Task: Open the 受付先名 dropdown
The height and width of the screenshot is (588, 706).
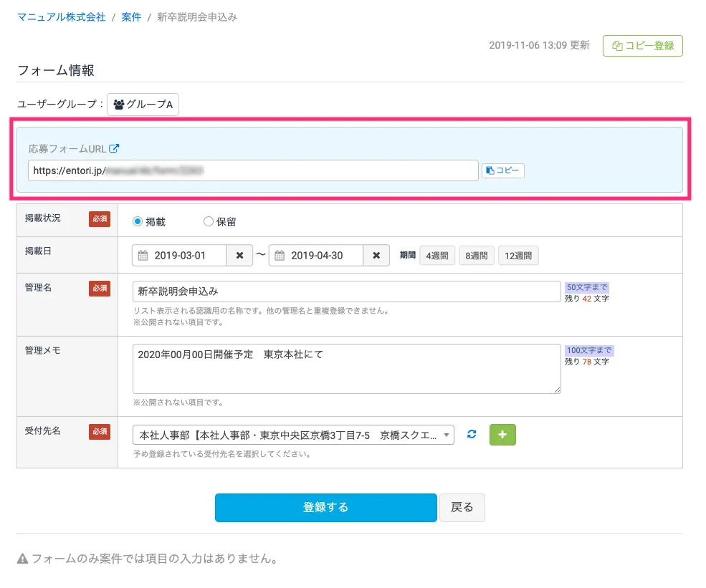Action: (293, 435)
